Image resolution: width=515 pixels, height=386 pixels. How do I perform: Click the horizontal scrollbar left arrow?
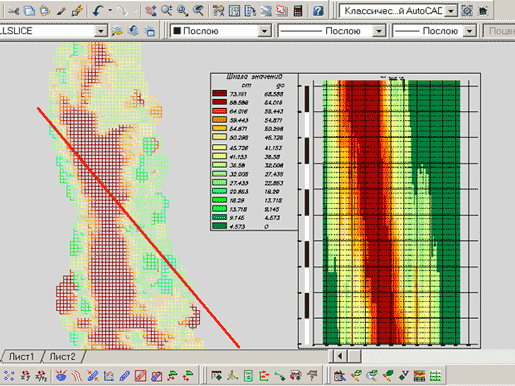340,356
